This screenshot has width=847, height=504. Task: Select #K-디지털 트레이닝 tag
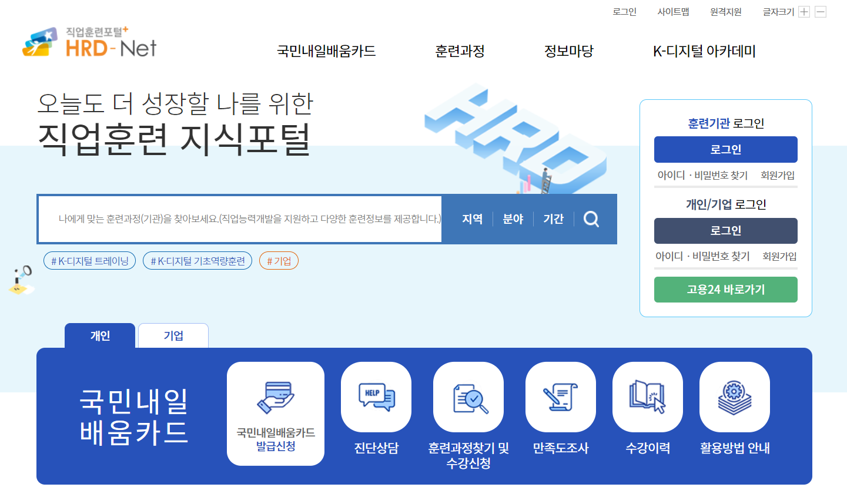tap(90, 261)
